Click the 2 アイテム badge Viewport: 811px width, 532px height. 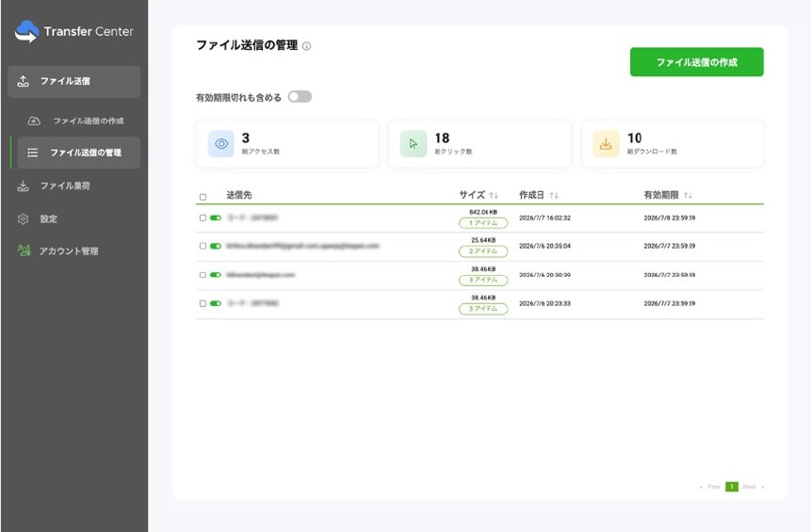click(x=483, y=251)
